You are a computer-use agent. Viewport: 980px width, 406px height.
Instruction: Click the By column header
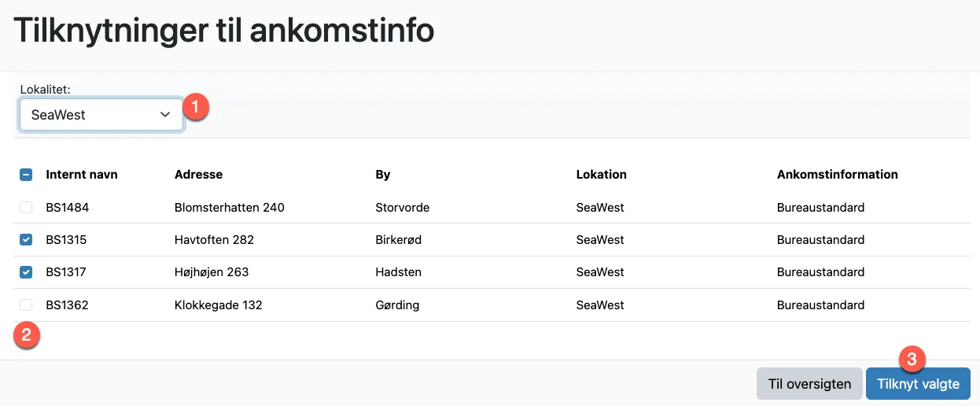[x=383, y=175]
